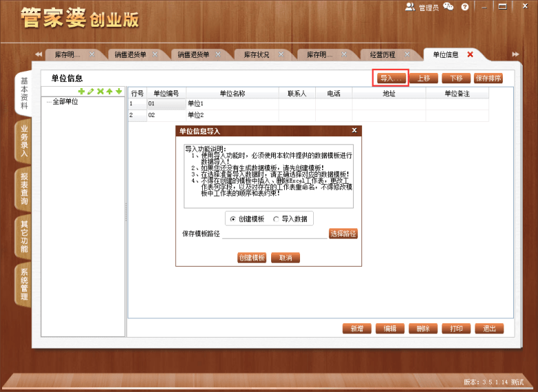Select the 导入数据 radio button
Viewport: 538px width, 392px height.
(x=276, y=219)
